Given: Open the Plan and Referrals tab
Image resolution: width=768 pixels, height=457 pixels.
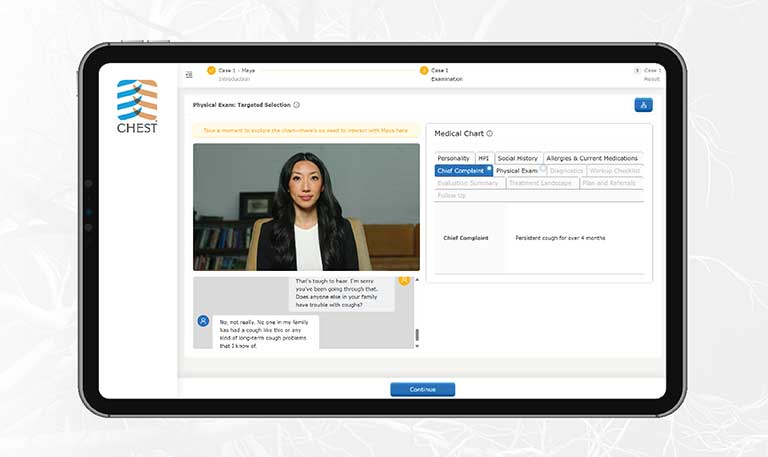Looking at the screenshot, I should click(610, 183).
